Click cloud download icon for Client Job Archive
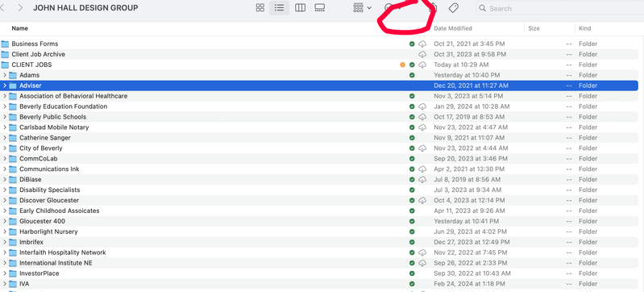The width and height of the screenshot is (644, 292). (x=422, y=54)
